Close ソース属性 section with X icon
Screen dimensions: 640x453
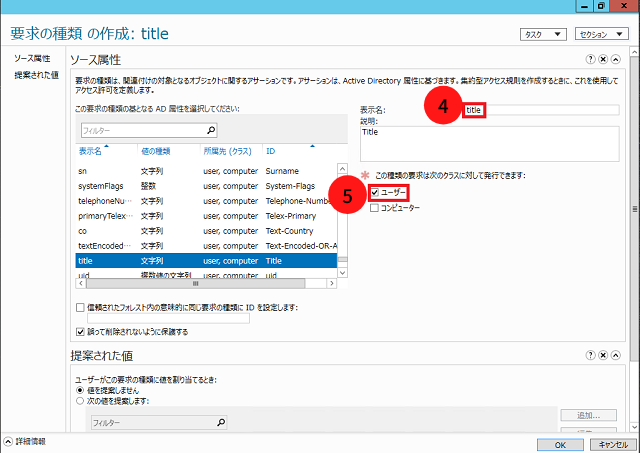tap(603, 60)
